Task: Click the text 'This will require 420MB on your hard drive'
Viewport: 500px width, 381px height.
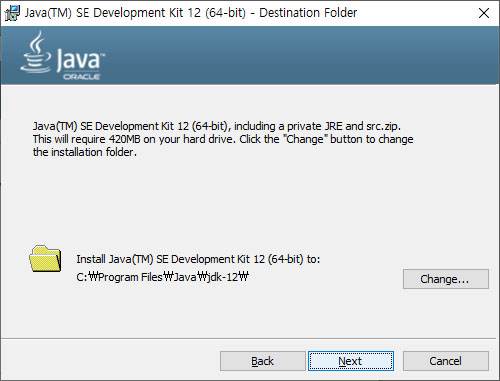Action: tap(134, 139)
